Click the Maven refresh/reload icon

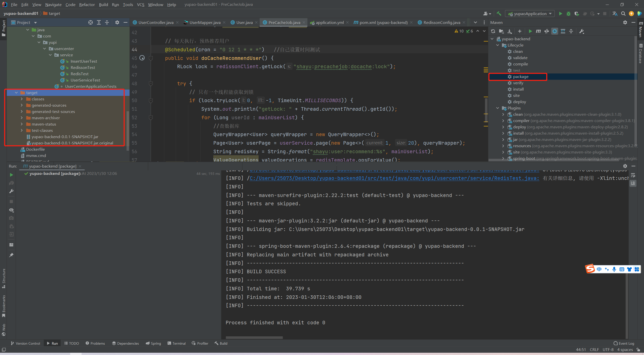tap(493, 31)
